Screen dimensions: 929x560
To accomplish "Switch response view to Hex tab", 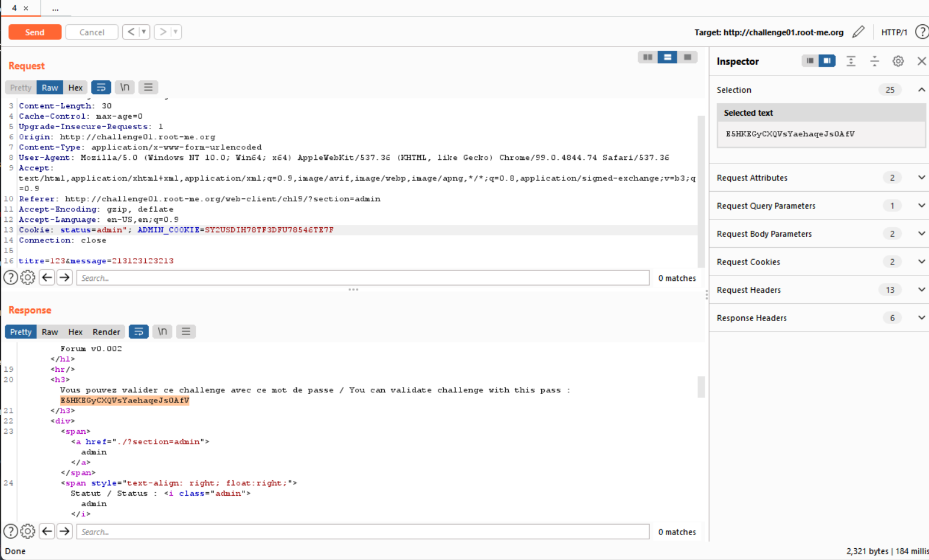I will click(76, 332).
